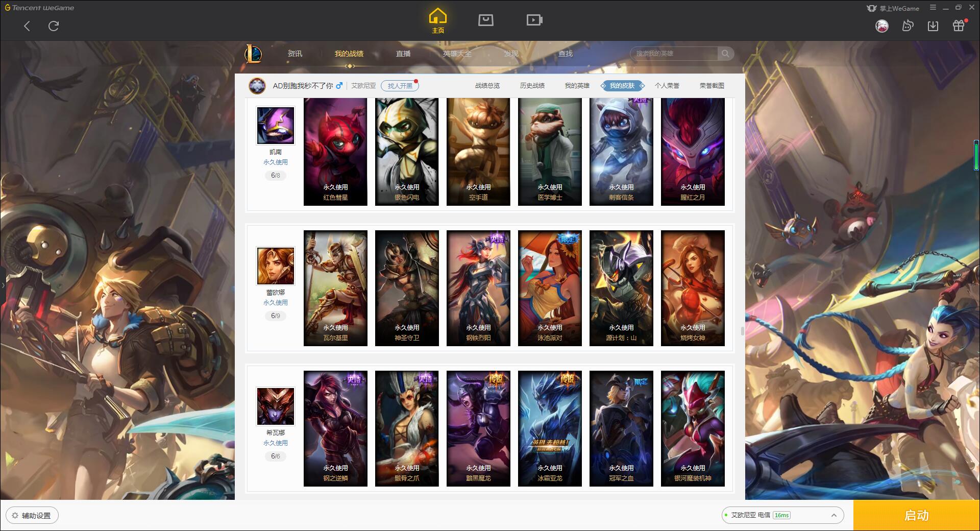The width and height of the screenshot is (980, 531).
Task: Click the 找人开黑 button
Action: (x=400, y=86)
